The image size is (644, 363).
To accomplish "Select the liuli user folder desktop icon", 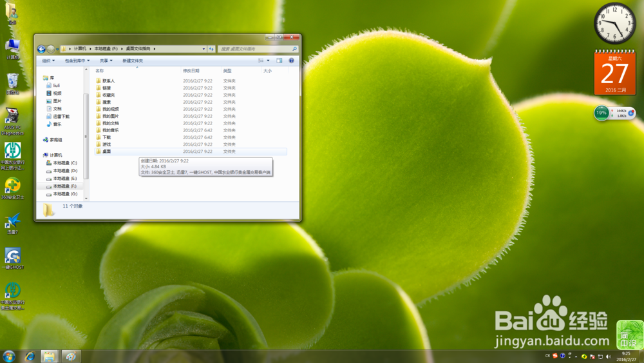I will tap(12, 13).
